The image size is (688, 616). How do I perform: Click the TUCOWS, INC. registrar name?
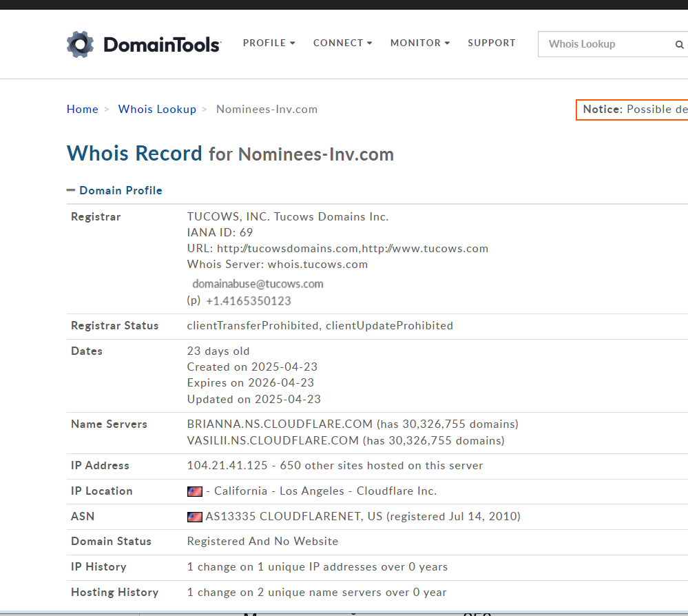coord(288,217)
